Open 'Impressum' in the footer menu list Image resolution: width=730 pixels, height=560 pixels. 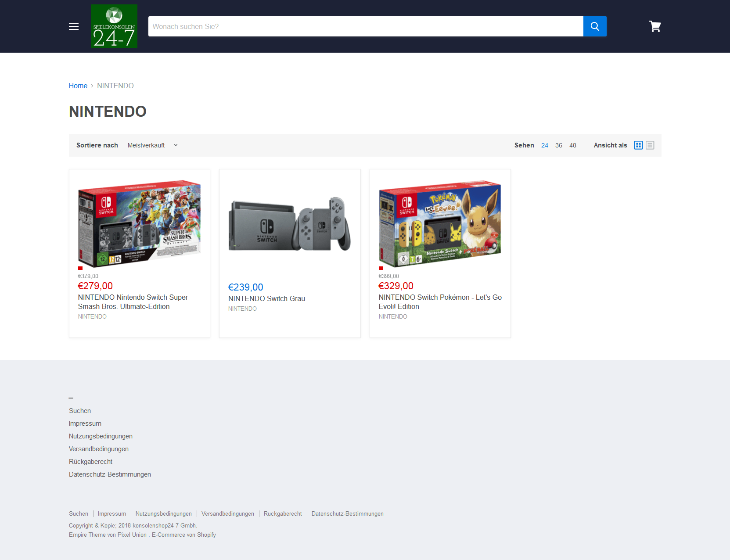[x=85, y=424]
